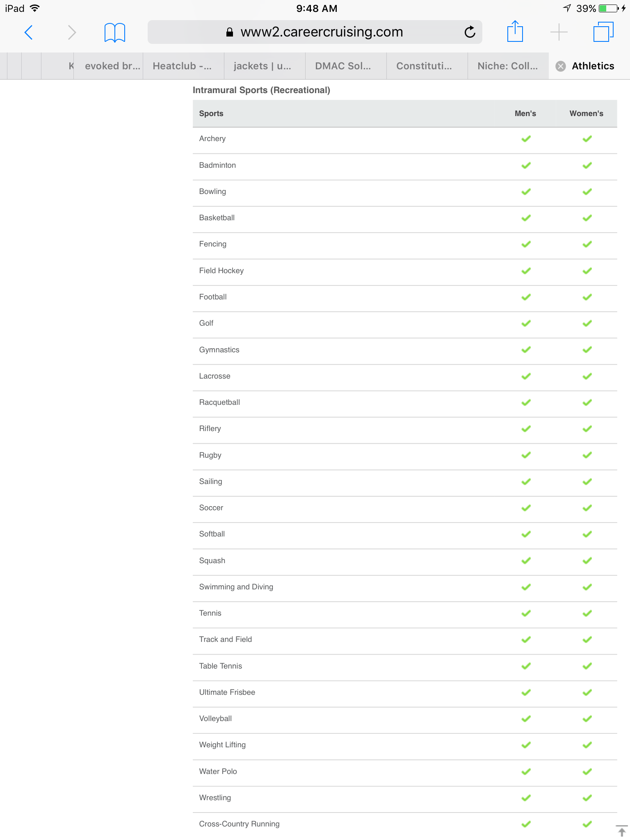
Task: Open the bookmarks book icon
Action: tap(114, 32)
